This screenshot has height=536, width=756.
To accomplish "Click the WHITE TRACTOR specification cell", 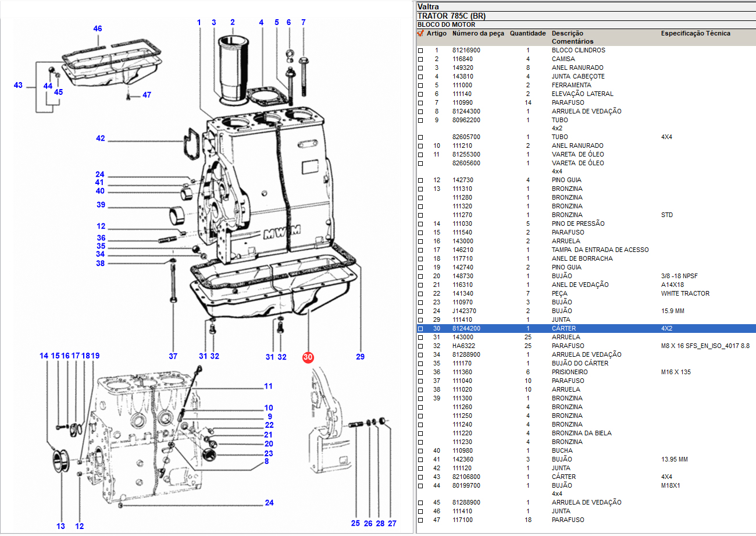I will click(x=685, y=294).
